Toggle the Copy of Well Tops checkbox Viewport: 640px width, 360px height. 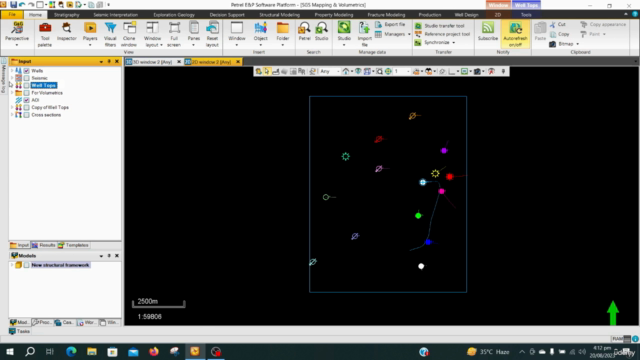click(27, 107)
